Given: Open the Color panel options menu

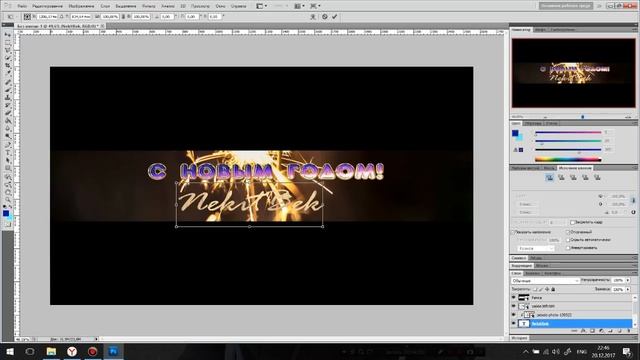Looking at the screenshot, I should (635, 123).
